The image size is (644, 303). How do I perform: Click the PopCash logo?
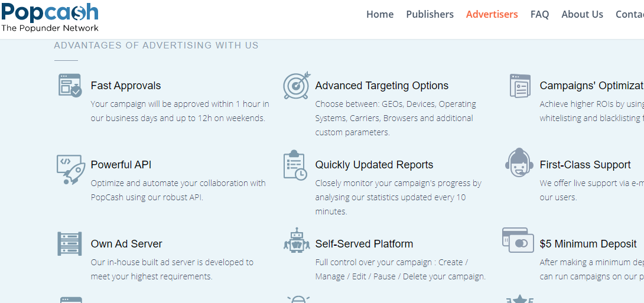pos(50,17)
